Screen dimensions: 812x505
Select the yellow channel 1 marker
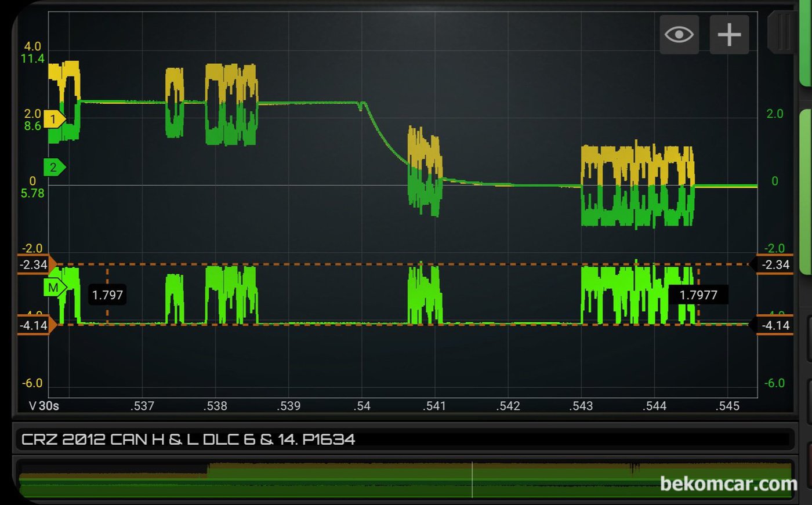click(x=53, y=119)
